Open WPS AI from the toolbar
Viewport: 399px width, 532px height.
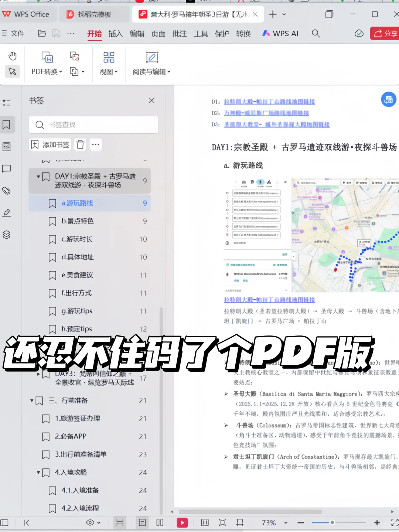pos(281,34)
